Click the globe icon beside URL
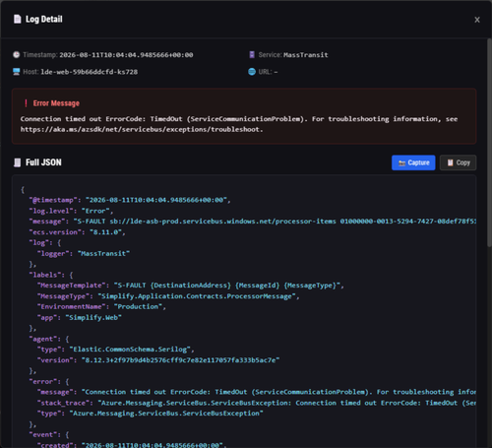This screenshot has width=492, height=448. coord(252,72)
